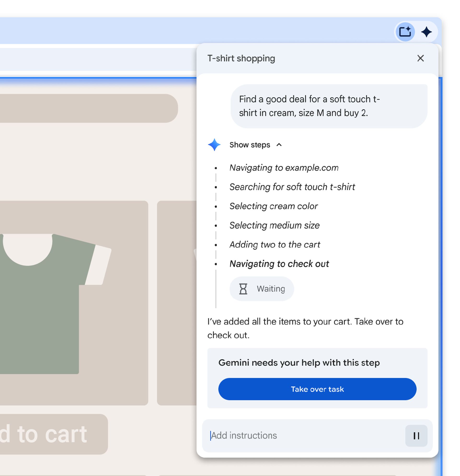Viewport: 460px width, 476px height.
Task: Pause the task with the pause icon
Action: tap(416, 436)
